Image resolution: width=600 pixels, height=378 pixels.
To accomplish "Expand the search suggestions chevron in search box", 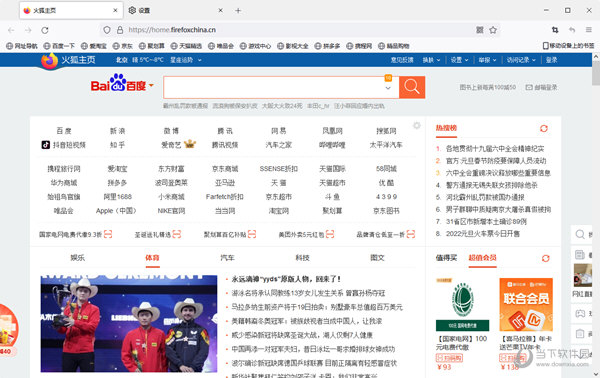I will [388, 88].
